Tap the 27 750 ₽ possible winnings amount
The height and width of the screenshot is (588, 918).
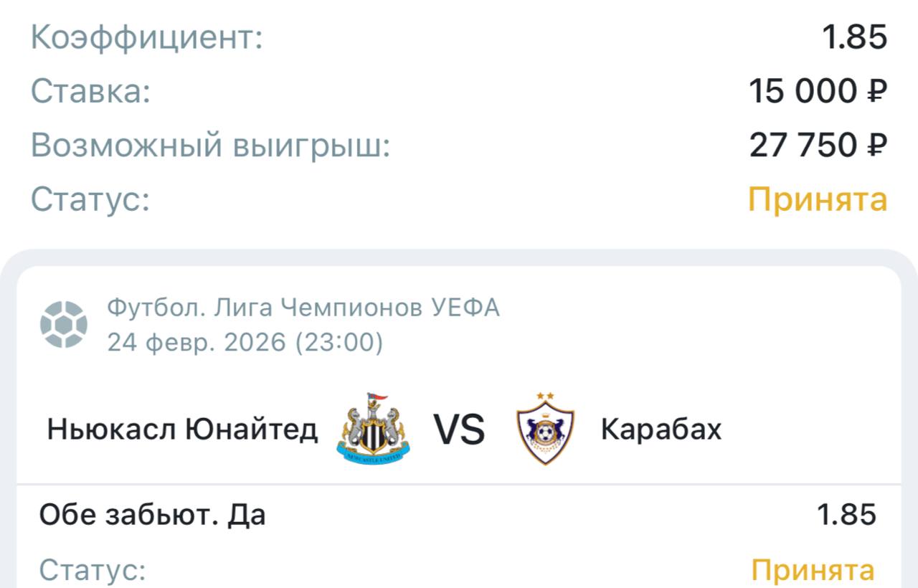click(x=818, y=146)
